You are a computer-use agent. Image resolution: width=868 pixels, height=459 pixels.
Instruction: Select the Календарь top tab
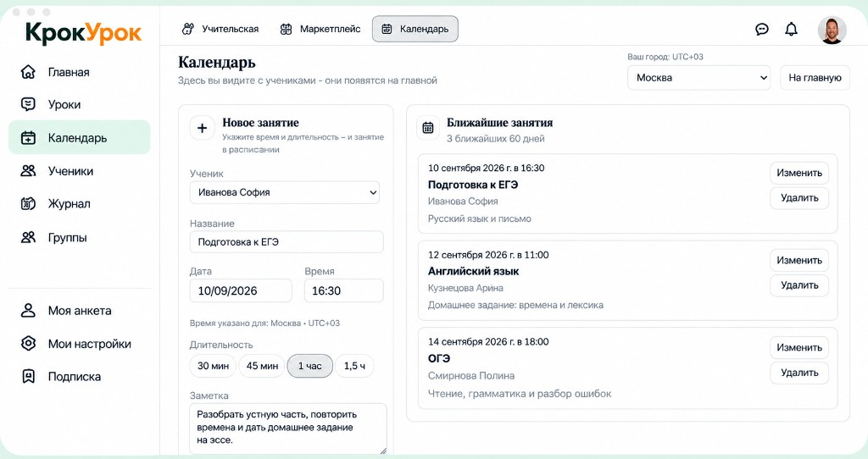pyautogui.click(x=415, y=29)
